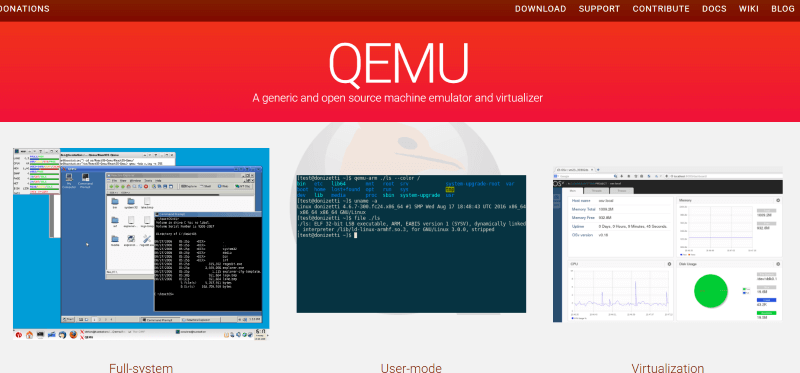Screen dimensions: 800x373
Task: Open the Virtualization dashboard screenshot thumbnail
Action: coord(667,244)
